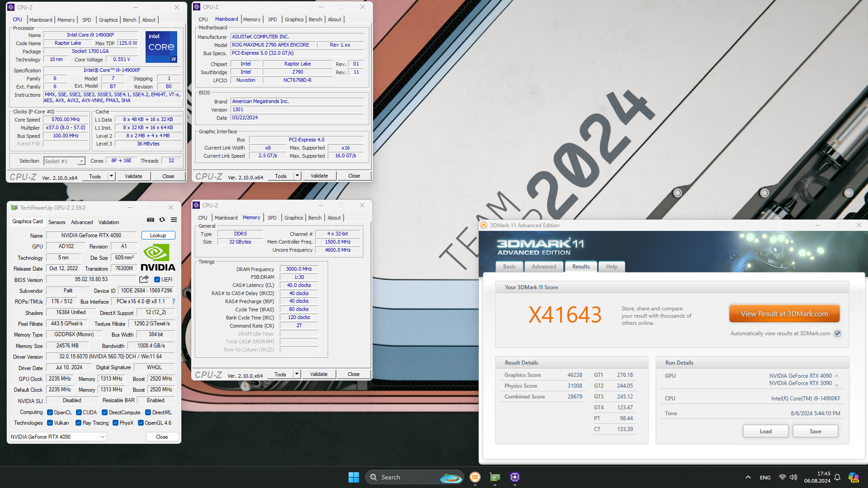
Task: Open the Help tab in 3DMark 11
Action: (x=611, y=267)
